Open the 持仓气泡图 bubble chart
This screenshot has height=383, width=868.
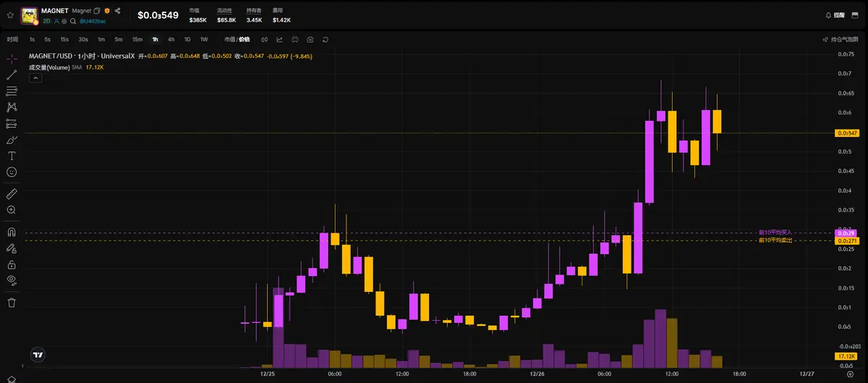pos(841,39)
